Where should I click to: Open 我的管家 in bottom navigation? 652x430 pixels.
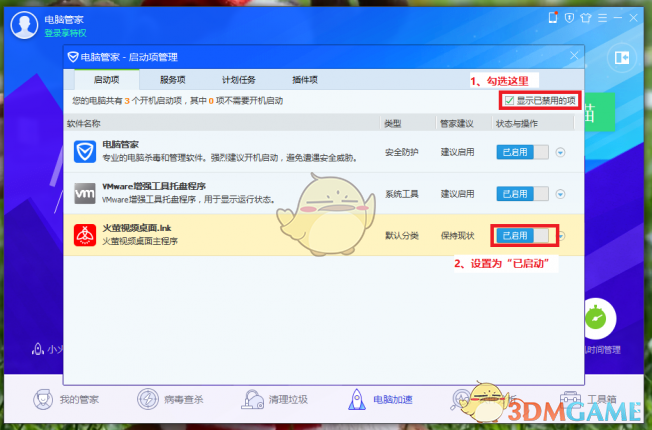coord(67,400)
